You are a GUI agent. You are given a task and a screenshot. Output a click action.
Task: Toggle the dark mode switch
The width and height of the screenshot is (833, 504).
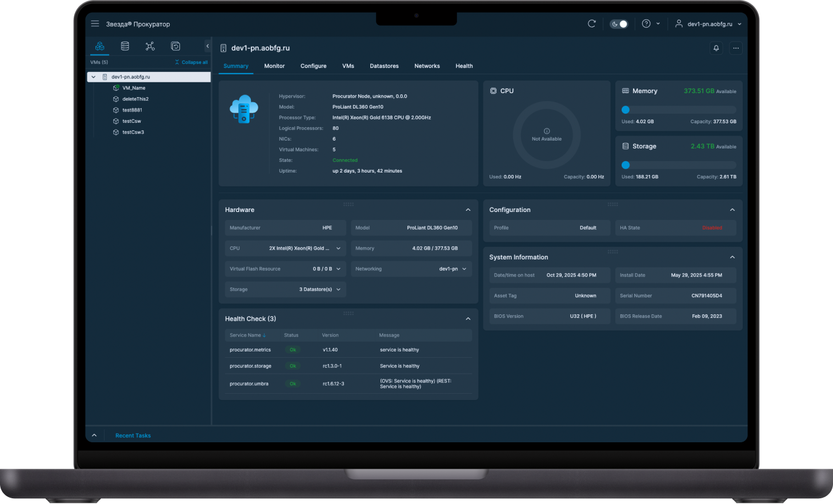[x=619, y=23]
